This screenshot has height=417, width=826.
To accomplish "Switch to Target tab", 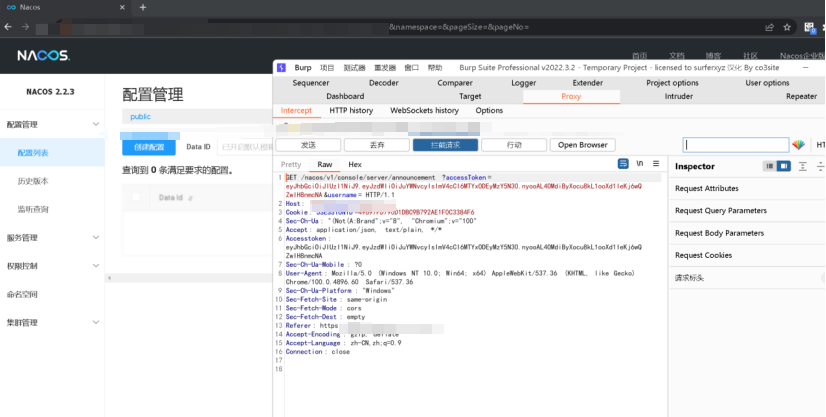I will (470, 96).
